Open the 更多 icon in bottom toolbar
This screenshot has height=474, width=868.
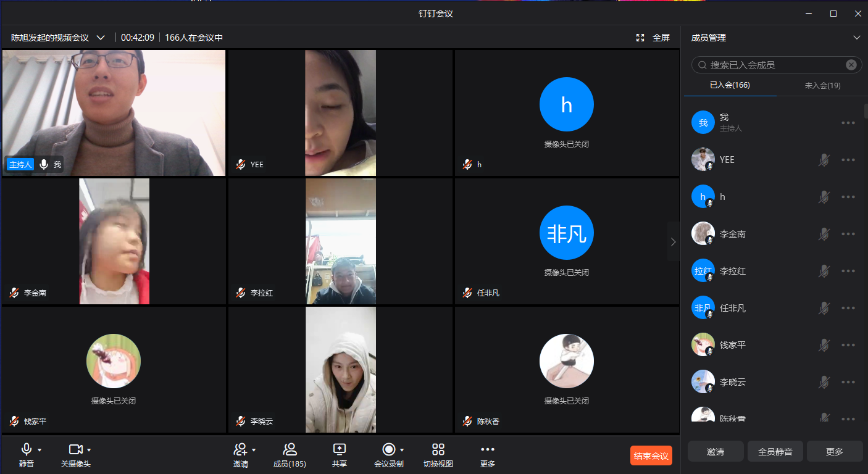pyautogui.click(x=488, y=449)
